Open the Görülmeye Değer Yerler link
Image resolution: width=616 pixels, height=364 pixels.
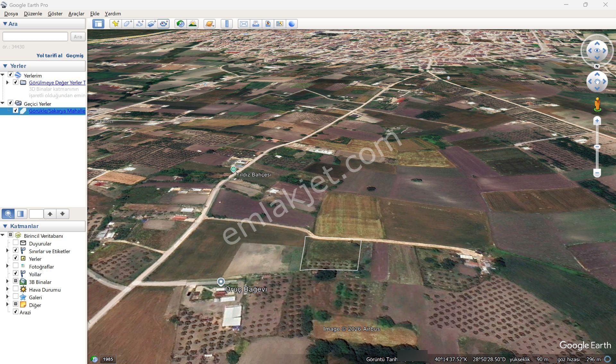57,83
